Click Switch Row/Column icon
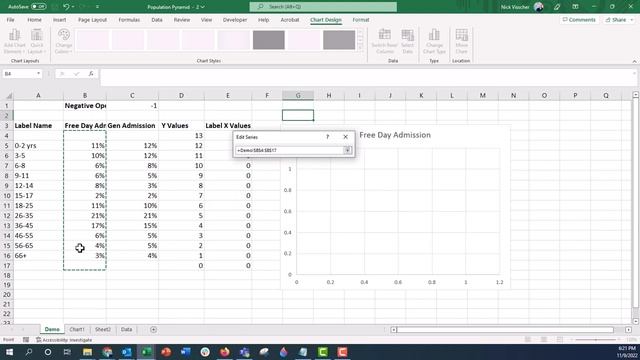Image resolution: width=640 pixels, height=360 pixels. (384, 41)
